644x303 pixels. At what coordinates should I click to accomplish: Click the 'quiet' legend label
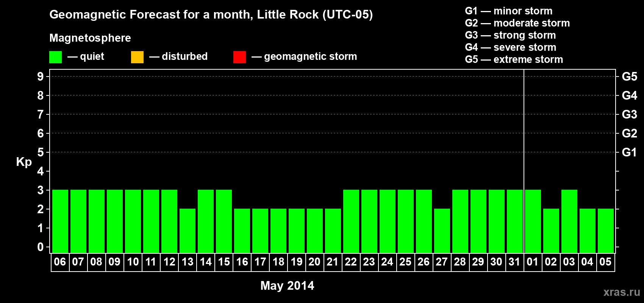point(92,57)
